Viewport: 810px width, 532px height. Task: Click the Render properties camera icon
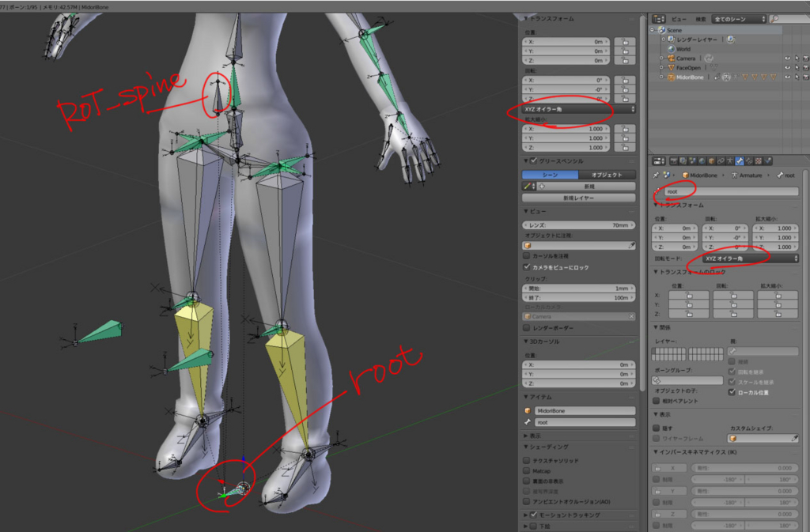click(x=672, y=160)
